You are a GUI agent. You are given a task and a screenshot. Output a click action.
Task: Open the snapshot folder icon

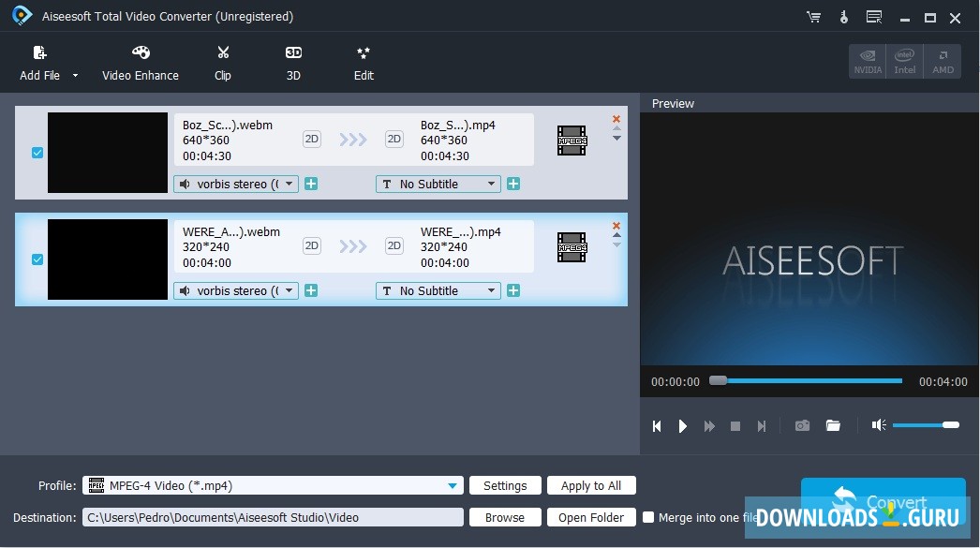click(x=833, y=425)
